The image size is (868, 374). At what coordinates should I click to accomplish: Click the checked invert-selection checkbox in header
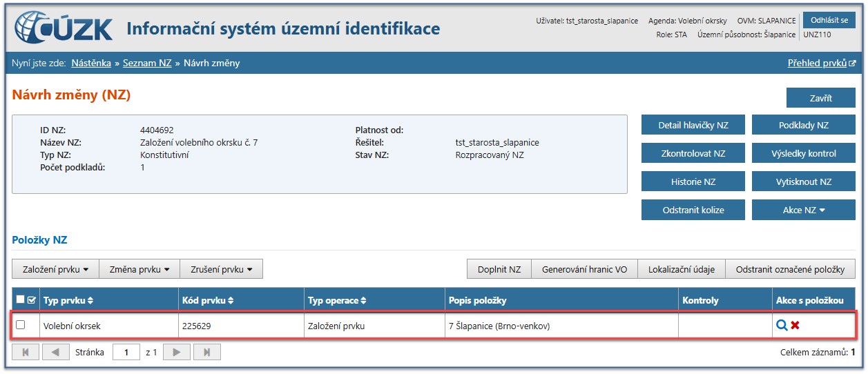(x=31, y=299)
